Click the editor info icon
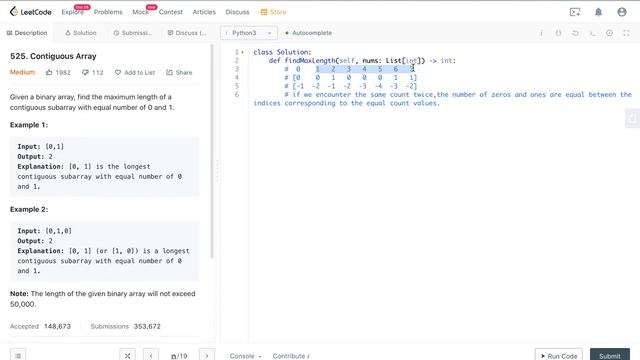 [542, 33]
